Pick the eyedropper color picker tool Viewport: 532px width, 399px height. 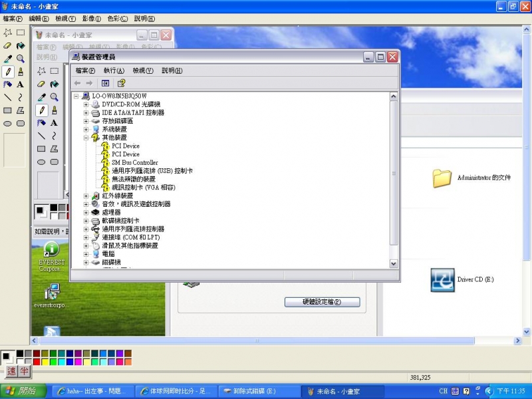point(9,59)
